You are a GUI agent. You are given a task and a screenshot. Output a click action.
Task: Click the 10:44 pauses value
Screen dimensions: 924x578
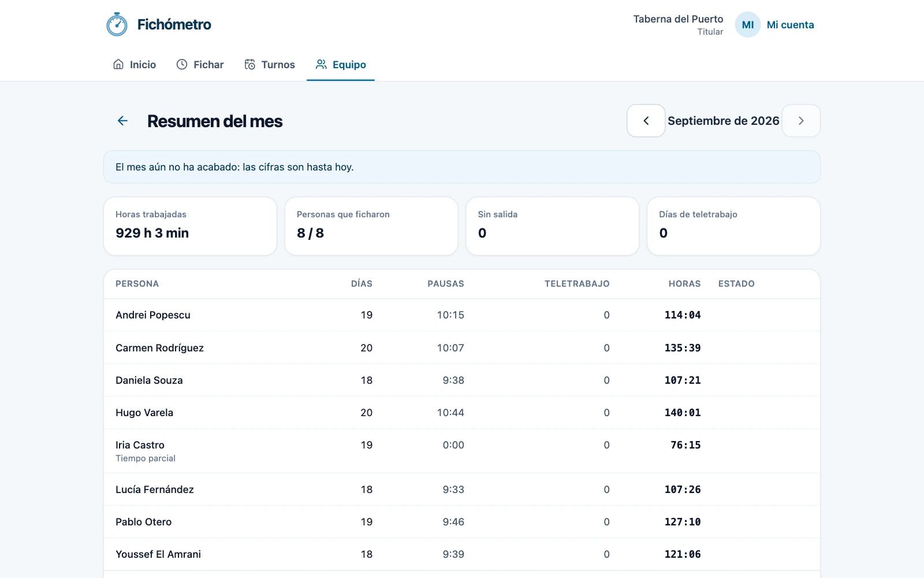(450, 413)
